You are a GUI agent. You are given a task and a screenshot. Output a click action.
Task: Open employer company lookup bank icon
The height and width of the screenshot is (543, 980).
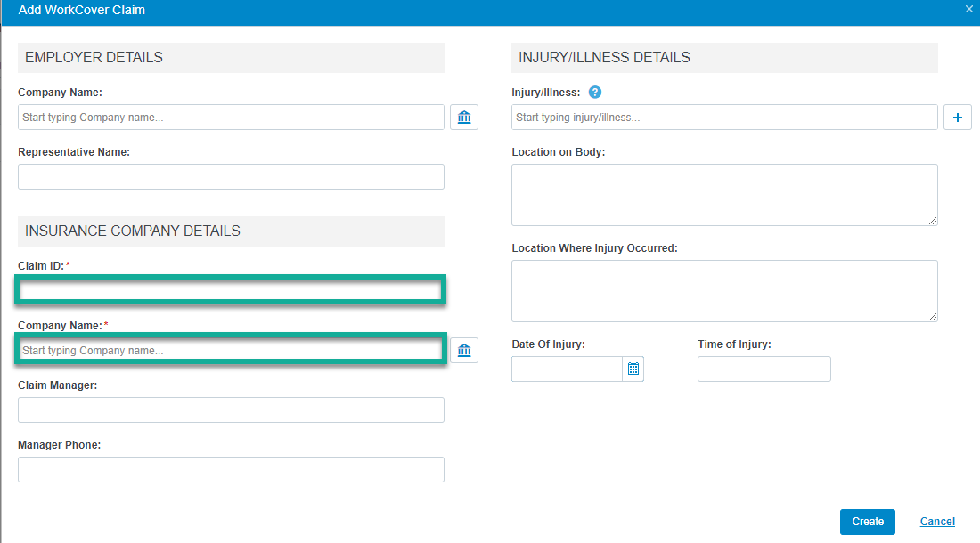tap(464, 118)
